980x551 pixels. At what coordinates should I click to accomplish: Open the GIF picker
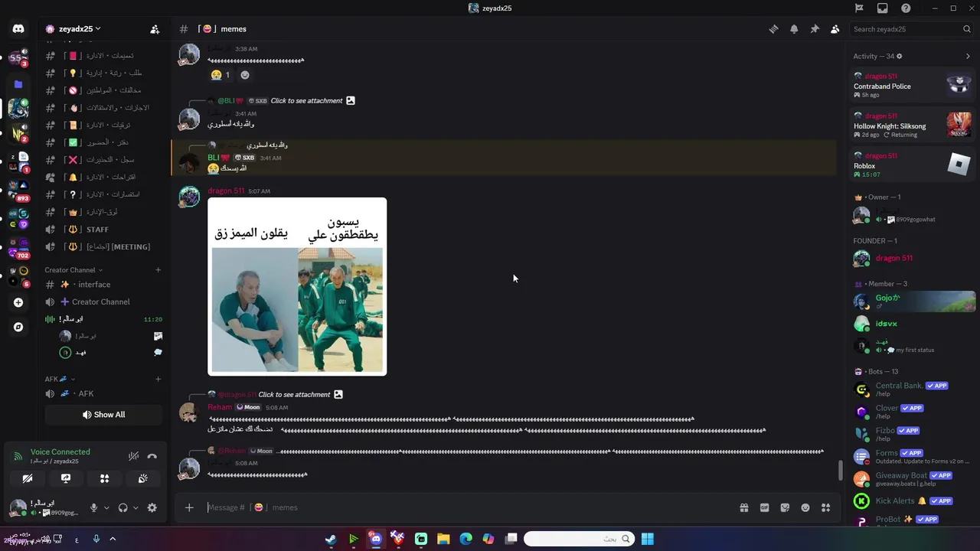(764, 507)
